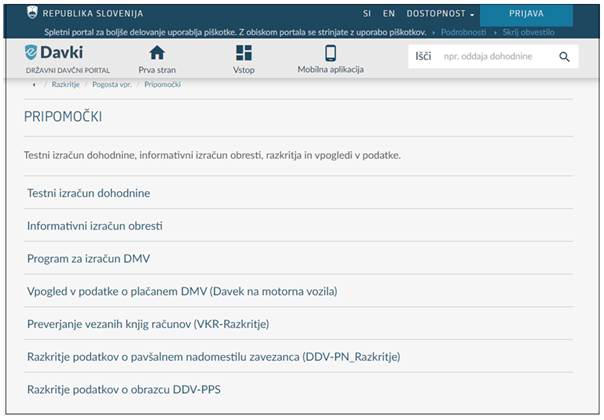Viewport: 604px width, 420px height.
Task: Open Testni izračun dohodnine
Action: pos(88,193)
